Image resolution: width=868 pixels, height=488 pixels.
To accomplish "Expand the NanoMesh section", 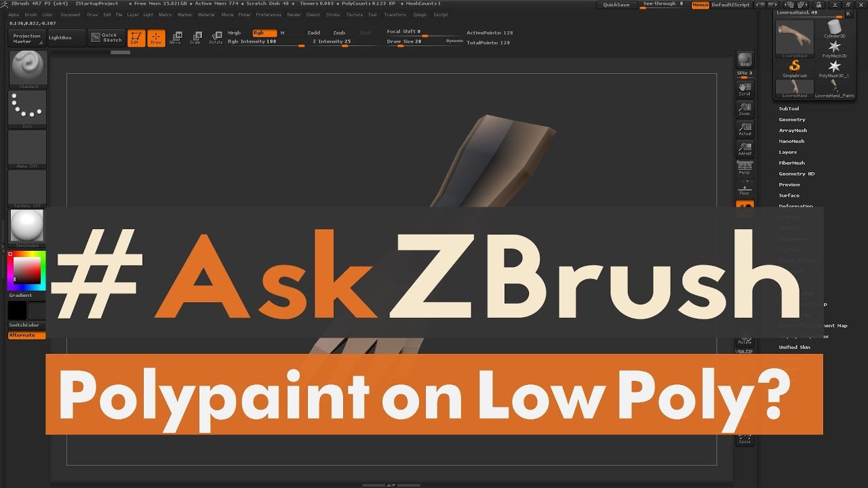I will 791,141.
